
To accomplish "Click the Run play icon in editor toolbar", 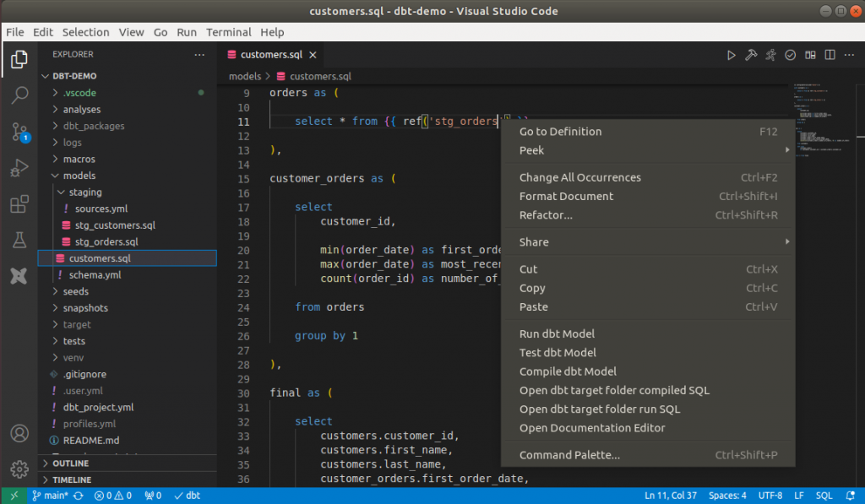I will click(x=731, y=55).
